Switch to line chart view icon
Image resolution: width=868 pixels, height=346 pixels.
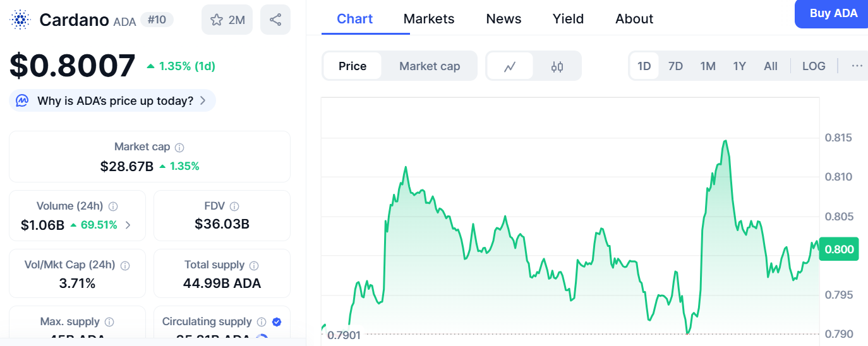[510, 66]
